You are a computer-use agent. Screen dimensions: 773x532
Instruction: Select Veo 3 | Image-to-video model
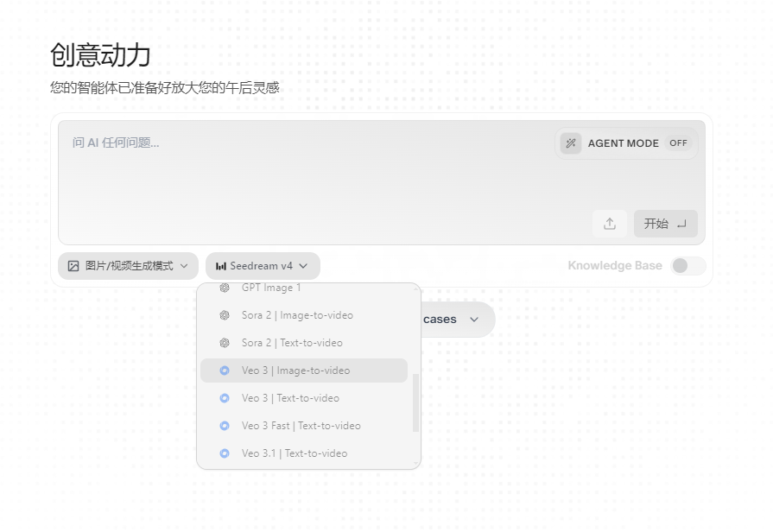tap(295, 370)
